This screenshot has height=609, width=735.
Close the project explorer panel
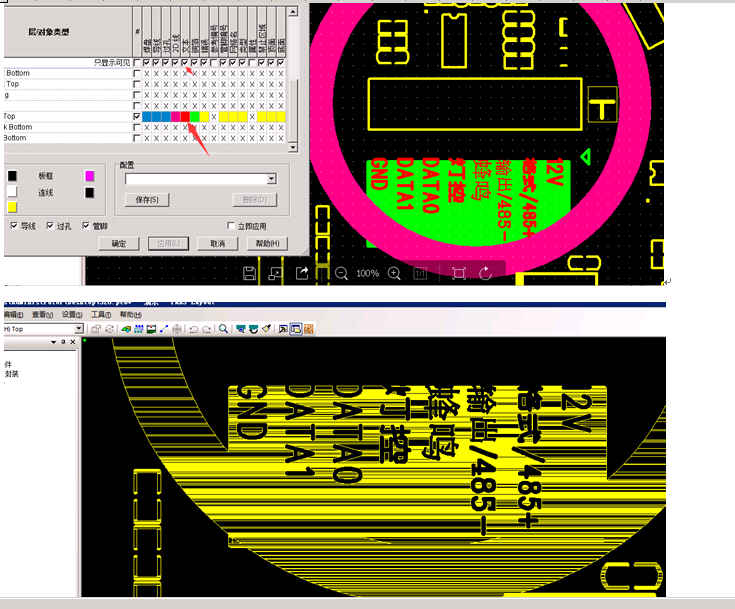73,342
